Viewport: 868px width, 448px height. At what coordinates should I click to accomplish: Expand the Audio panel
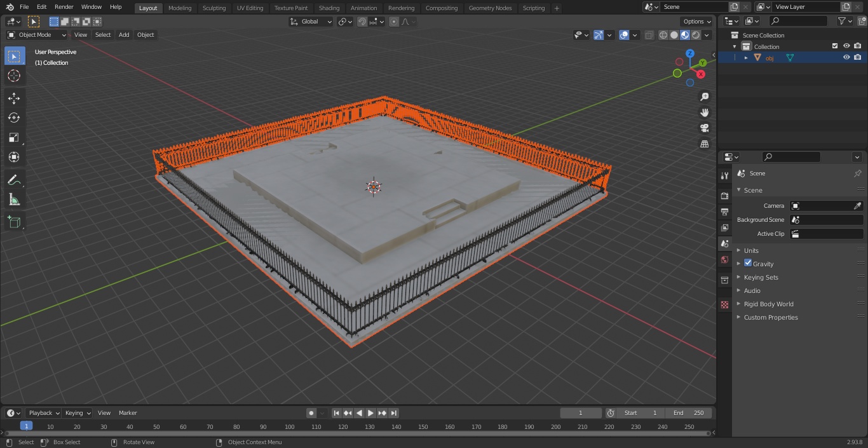(752, 290)
